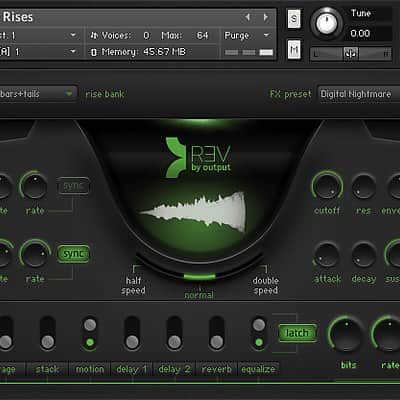Screen dimensions: 400x400
Task: Click the green speed selector indicator bar
Action: coord(200,276)
